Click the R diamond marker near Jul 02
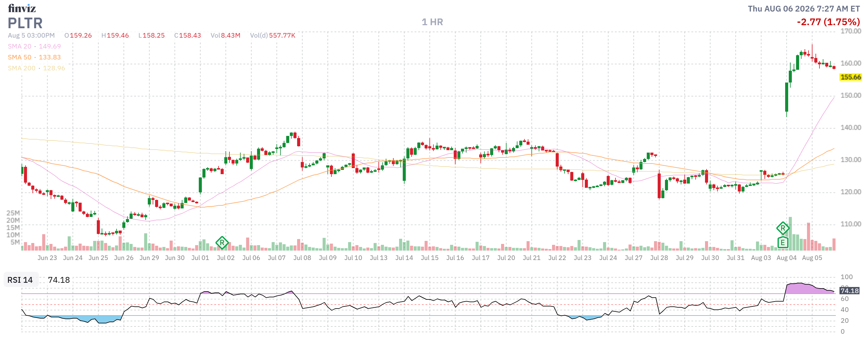 [222, 243]
